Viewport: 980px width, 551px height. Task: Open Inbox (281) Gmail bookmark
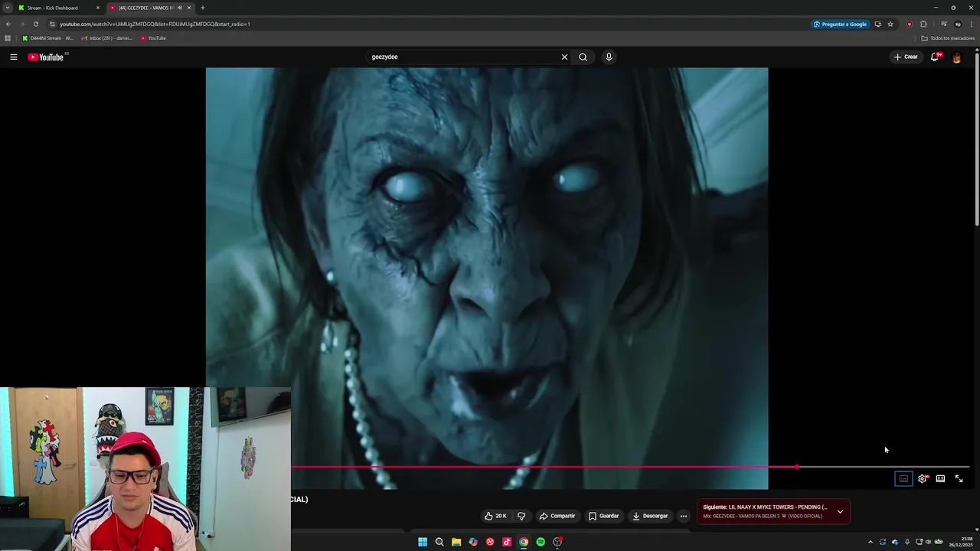click(107, 38)
